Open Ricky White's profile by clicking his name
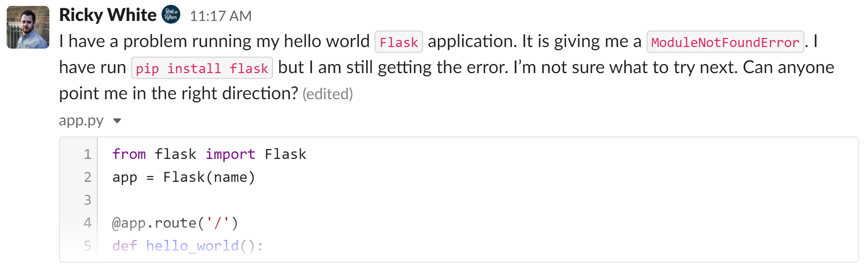 pyautogui.click(x=107, y=15)
